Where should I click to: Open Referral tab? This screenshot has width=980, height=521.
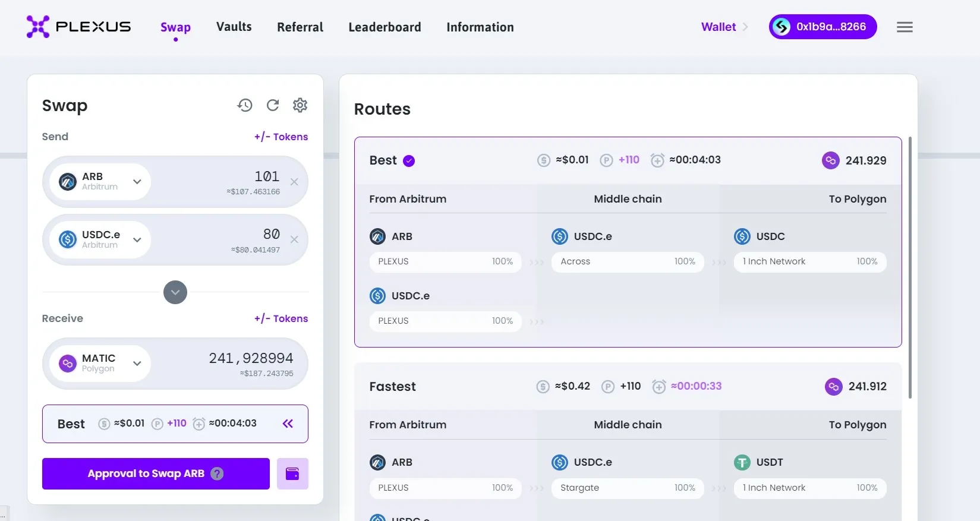tap(300, 27)
